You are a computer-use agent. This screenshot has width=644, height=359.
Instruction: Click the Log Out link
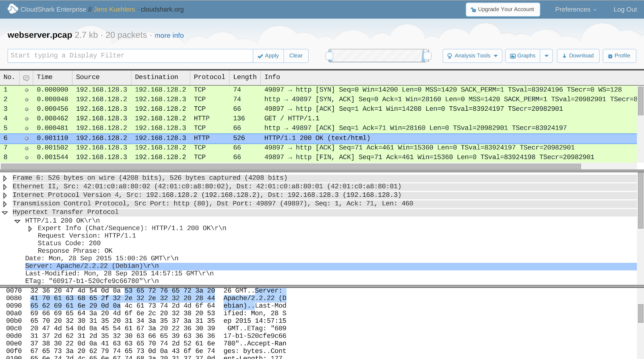(x=625, y=10)
